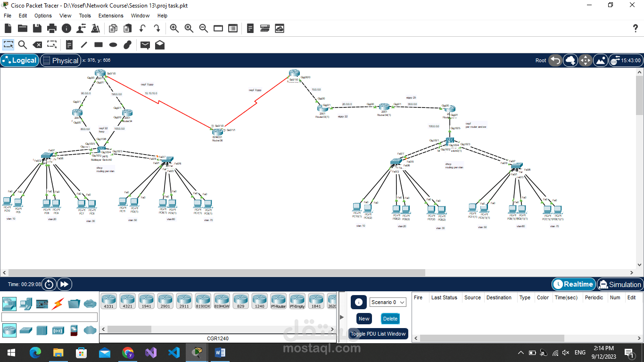Open File Explorer from the taskbar
644x362 pixels.
(x=58, y=353)
